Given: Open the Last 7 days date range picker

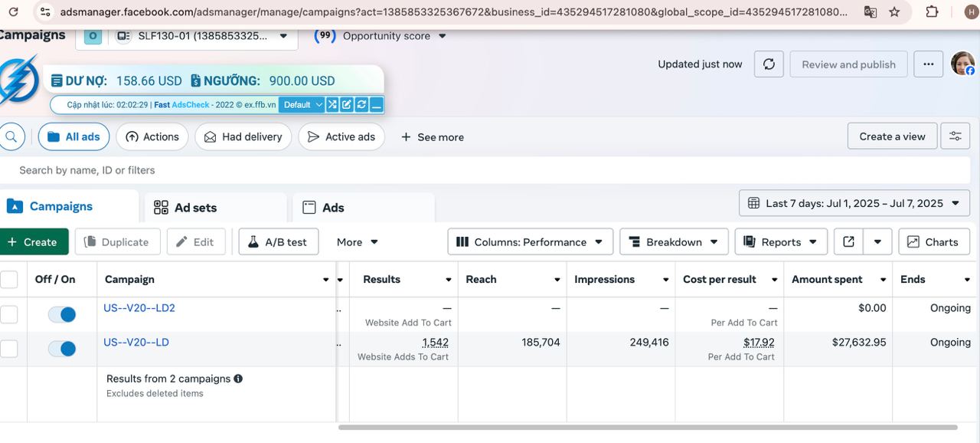Looking at the screenshot, I should click(854, 203).
